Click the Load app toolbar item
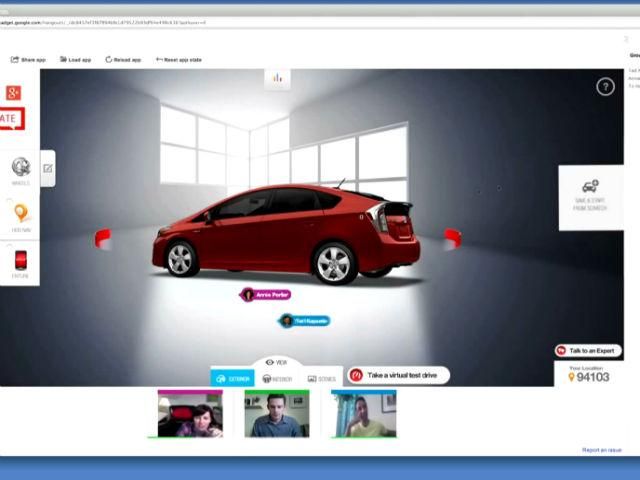Screen dimensions: 640x480 point(76,60)
